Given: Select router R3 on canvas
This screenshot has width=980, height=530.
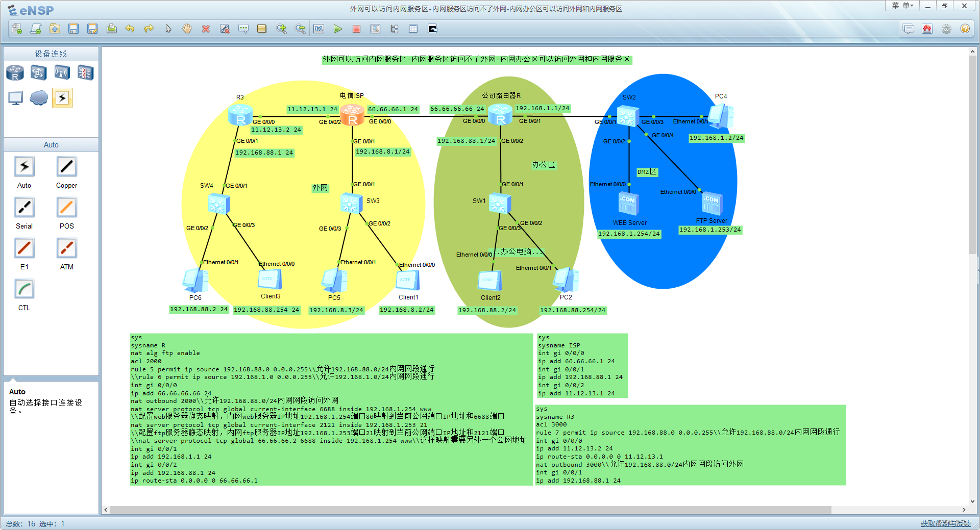Looking at the screenshot, I should pos(240,115).
